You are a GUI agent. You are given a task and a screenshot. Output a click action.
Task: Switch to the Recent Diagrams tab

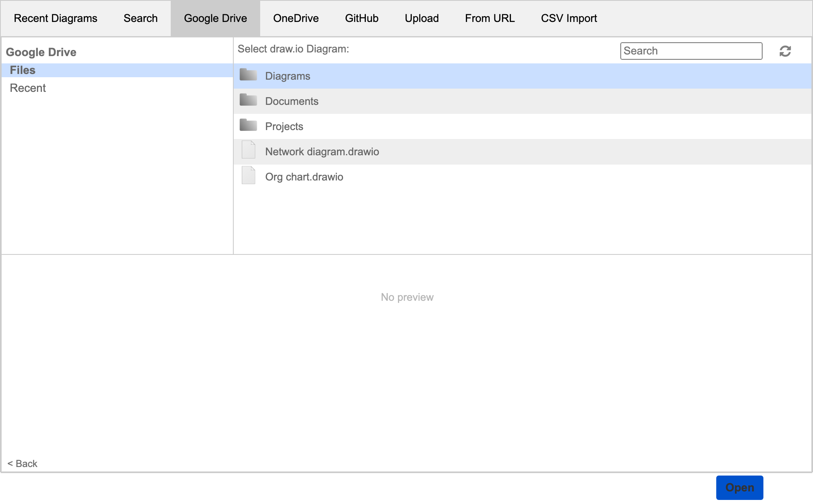[56, 18]
